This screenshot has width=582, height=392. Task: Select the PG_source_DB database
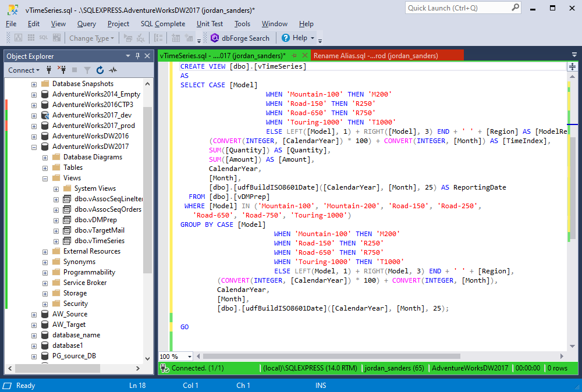(74, 356)
